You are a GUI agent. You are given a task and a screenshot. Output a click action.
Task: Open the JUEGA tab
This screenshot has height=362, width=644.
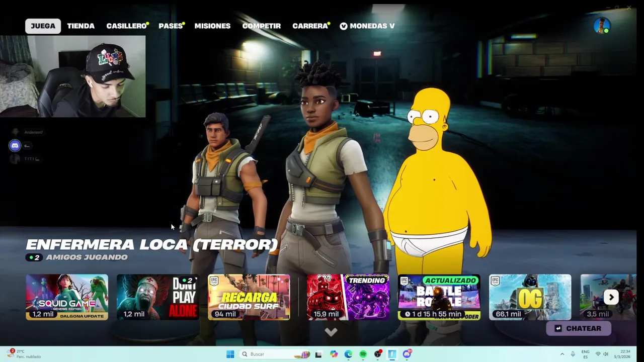pyautogui.click(x=43, y=26)
